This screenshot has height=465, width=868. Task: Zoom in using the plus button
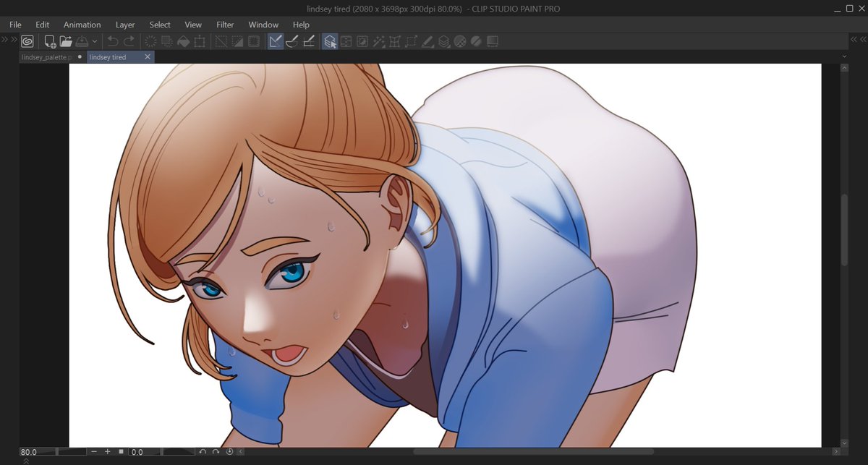pyautogui.click(x=107, y=452)
